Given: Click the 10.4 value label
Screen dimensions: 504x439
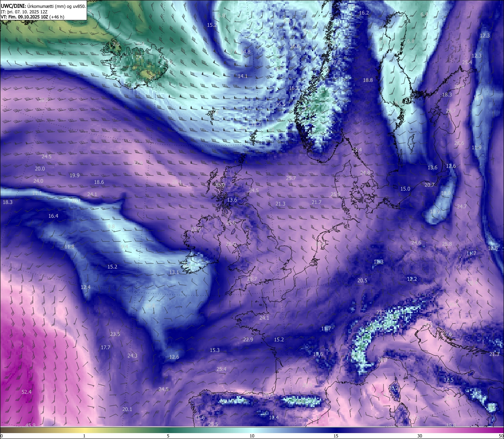Looking at the screenshot, I should [x=274, y=417].
